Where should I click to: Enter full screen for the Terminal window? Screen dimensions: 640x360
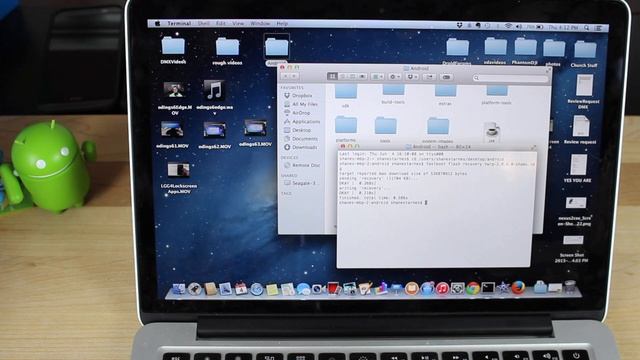(533, 147)
